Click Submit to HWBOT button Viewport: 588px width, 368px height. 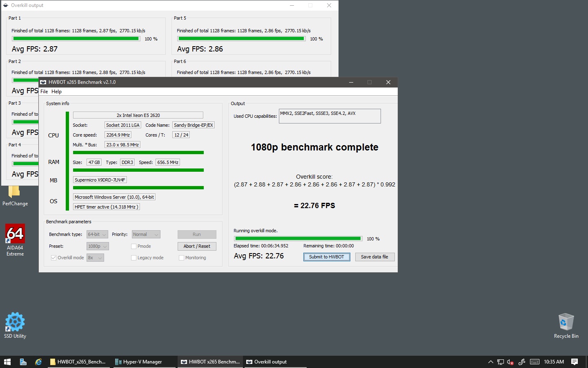(327, 257)
